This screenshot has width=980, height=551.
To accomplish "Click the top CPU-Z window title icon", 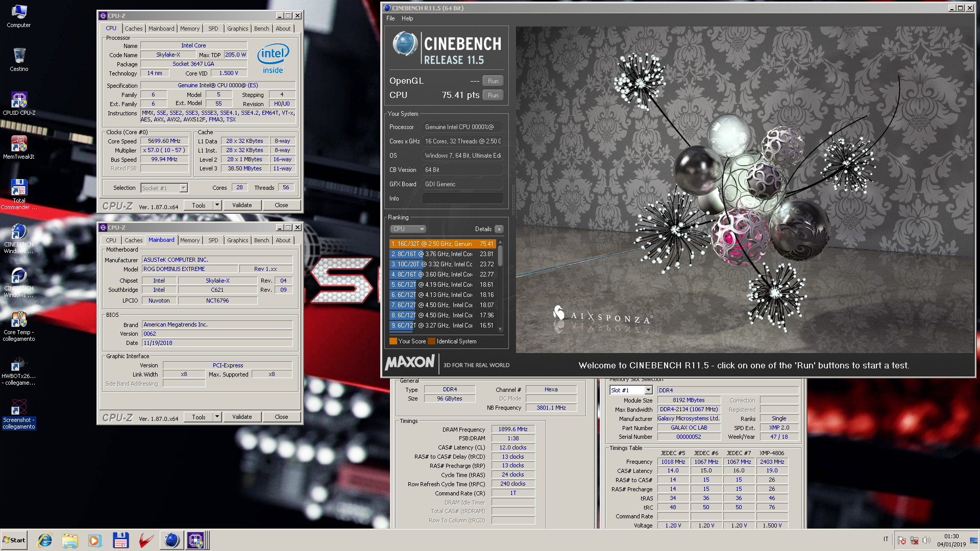I will 103,16.
